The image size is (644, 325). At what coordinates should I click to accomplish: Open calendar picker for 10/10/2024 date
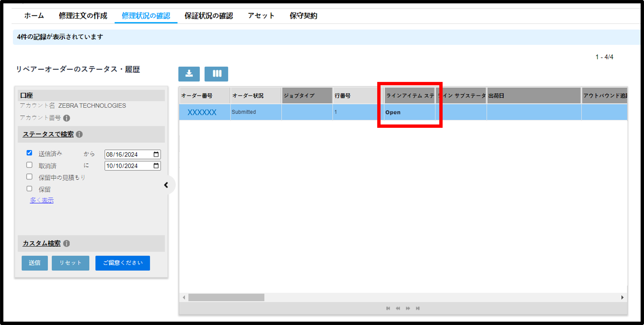[x=156, y=166]
